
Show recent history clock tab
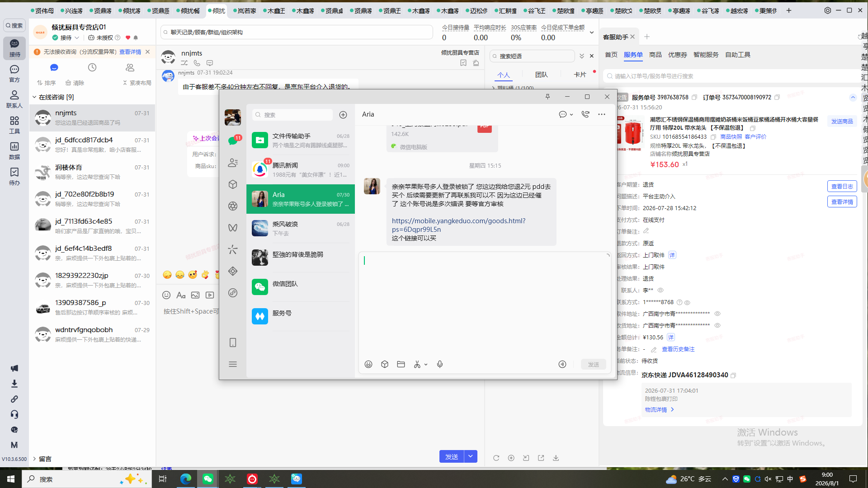pyautogui.click(x=92, y=67)
